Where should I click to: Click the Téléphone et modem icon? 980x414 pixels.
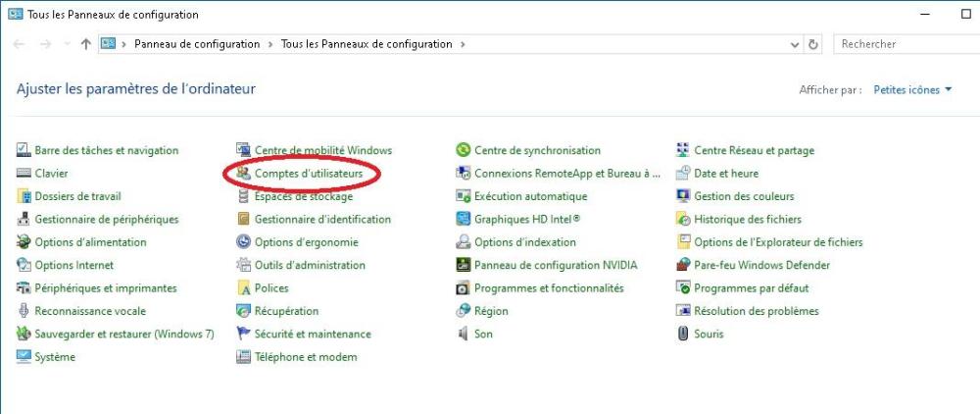click(x=243, y=357)
